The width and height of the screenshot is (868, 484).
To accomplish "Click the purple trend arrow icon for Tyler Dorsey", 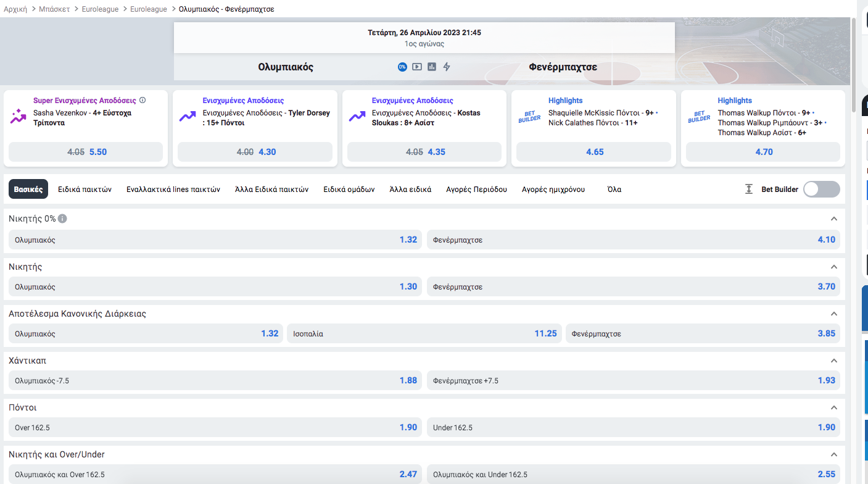I will (187, 116).
